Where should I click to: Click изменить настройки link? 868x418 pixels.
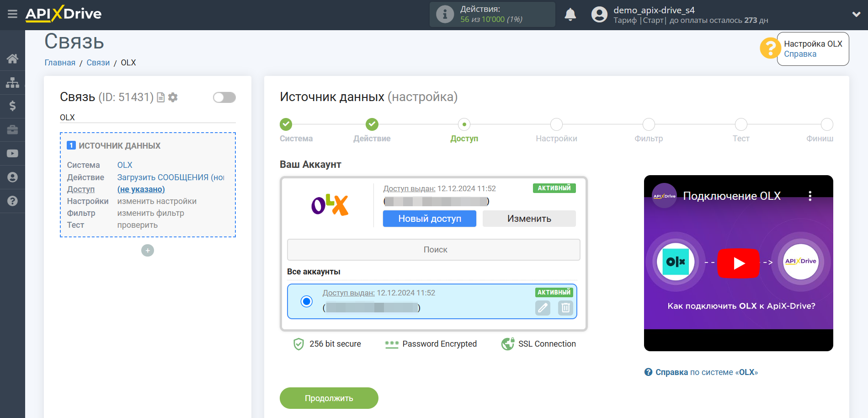tap(157, 201)
